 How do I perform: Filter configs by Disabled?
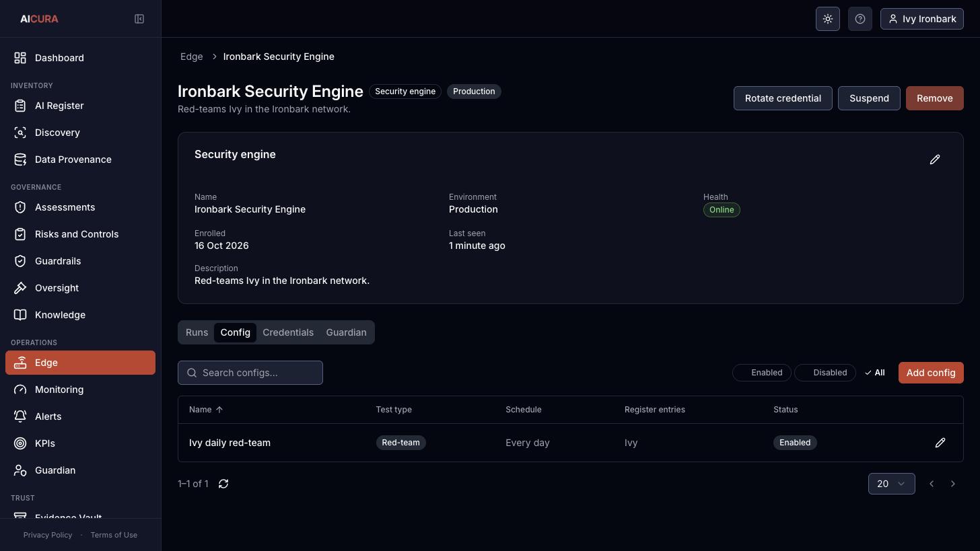[x=825, y=373]
